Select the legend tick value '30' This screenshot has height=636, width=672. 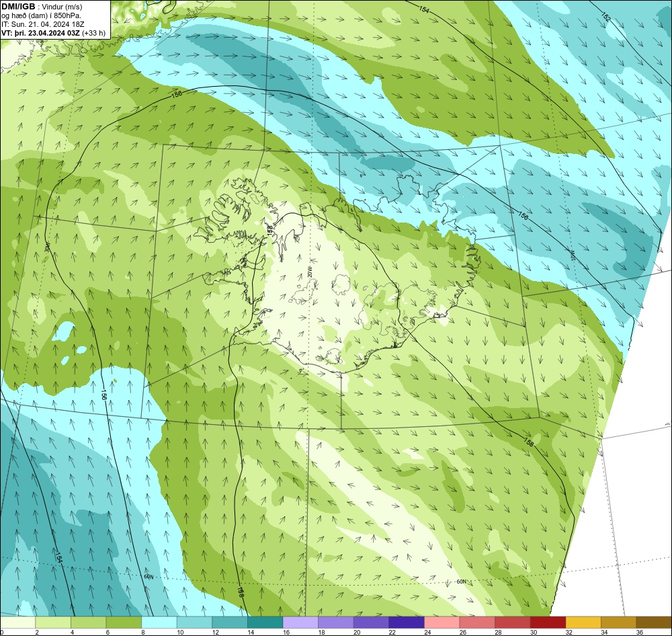(x=534, y=632)
